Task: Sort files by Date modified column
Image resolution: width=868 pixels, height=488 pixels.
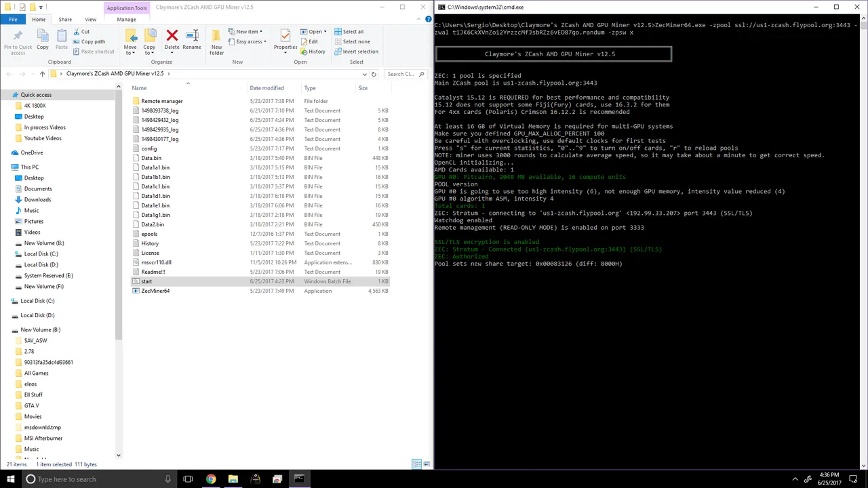Action: click(x=267, y=88)
